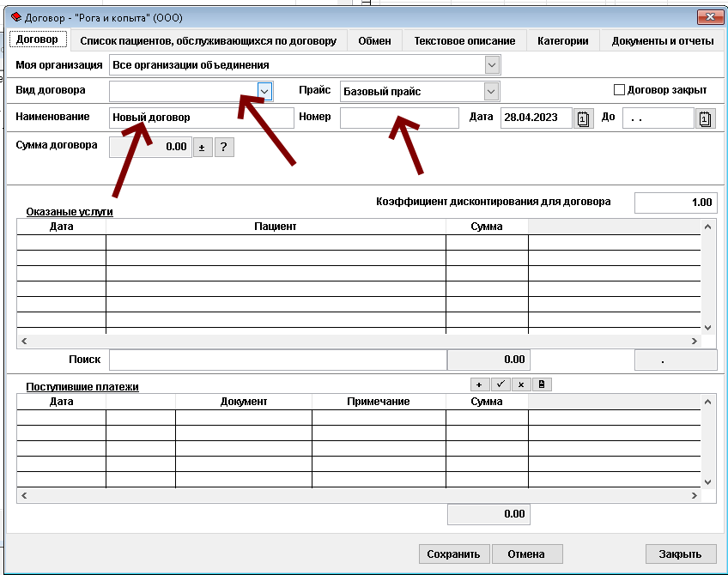This screenshot has width=728, height=575.
Task: Click the ± button beside contract sum
Action: coord(202,148)
